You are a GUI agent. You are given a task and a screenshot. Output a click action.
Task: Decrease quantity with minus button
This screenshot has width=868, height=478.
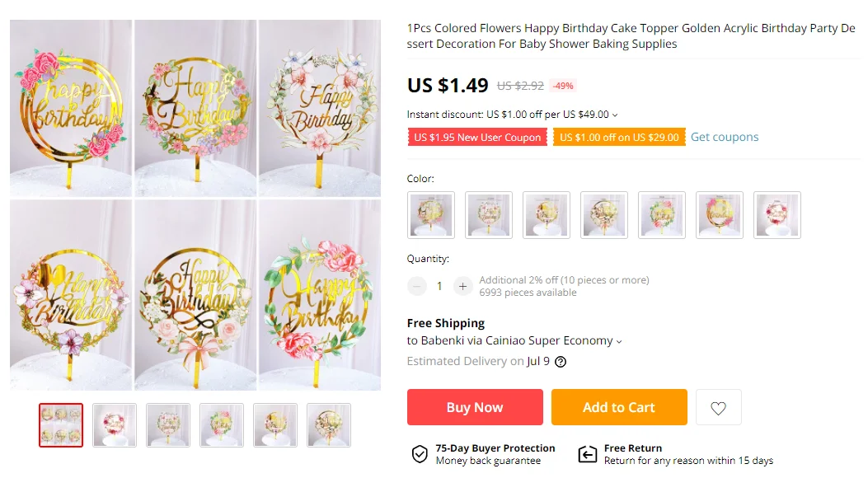click(x=417, y=286)
